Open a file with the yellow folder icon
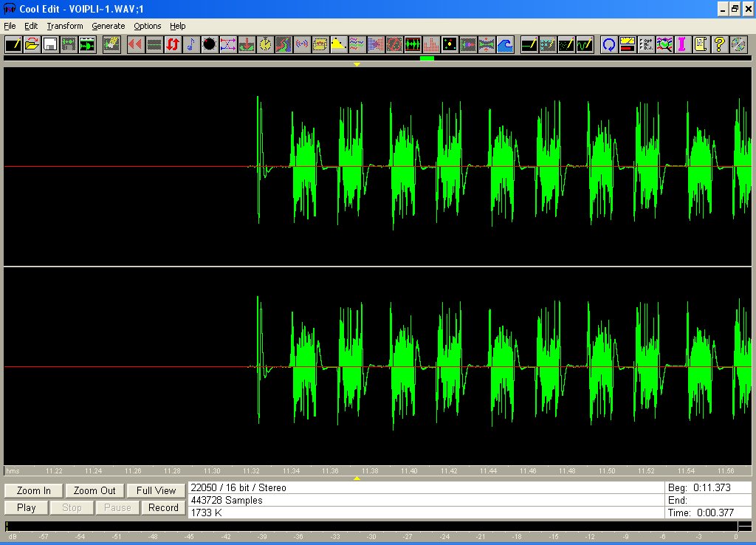The image size is (756, 545). pyautogui.click(x=32, y=45)
